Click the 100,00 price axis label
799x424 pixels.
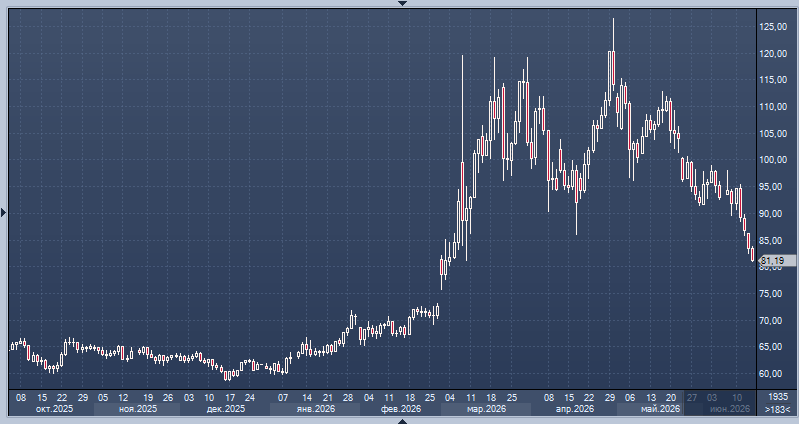773,160
